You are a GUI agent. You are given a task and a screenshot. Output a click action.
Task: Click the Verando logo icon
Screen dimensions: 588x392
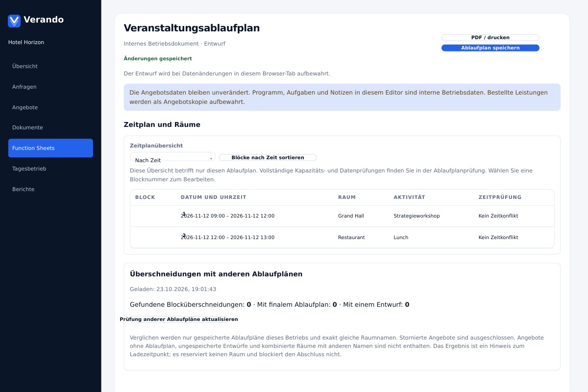tap(14, 21)
